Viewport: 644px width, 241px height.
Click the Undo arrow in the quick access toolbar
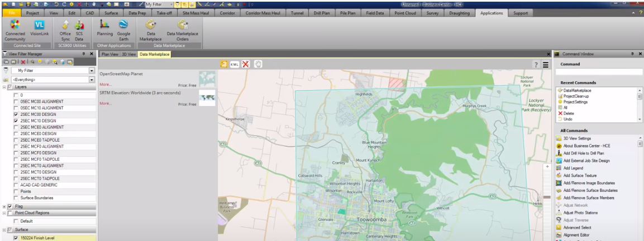tap(56, 4)
